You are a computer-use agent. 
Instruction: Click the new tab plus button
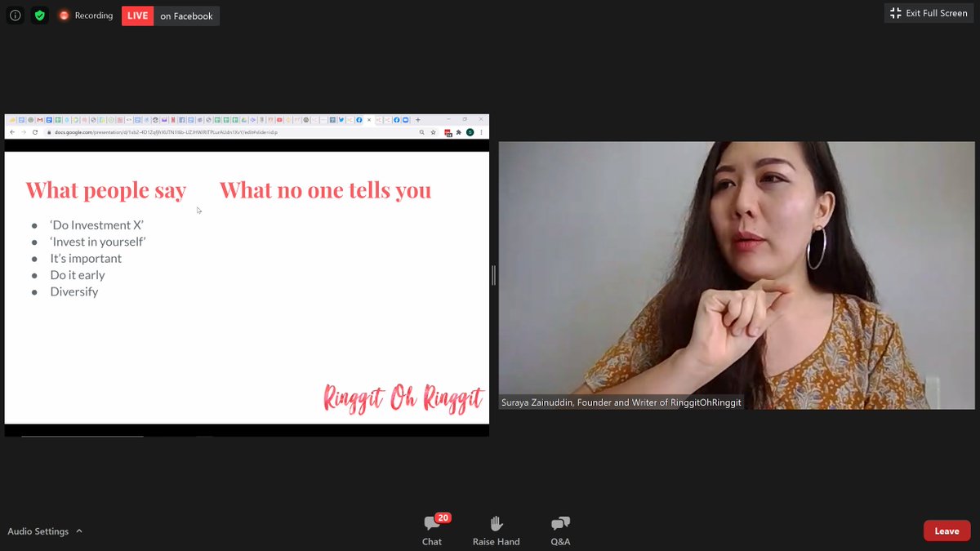(x=418, y=120)
